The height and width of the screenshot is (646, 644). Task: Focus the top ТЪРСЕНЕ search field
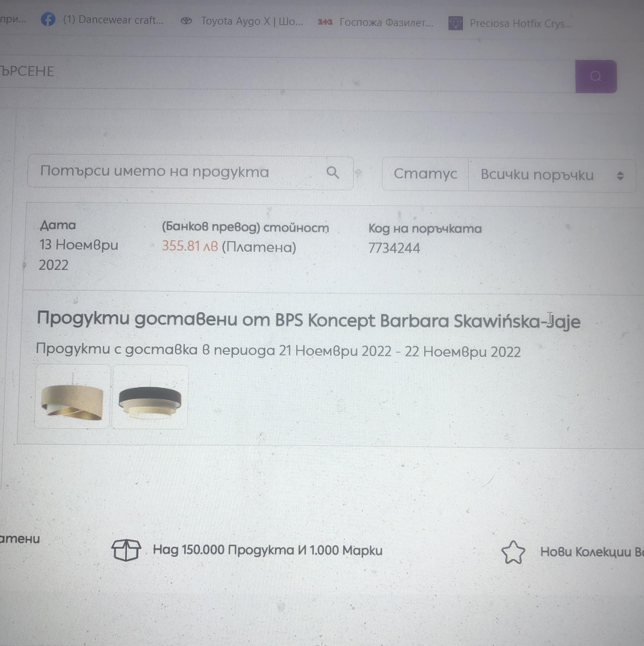[288, 73]
